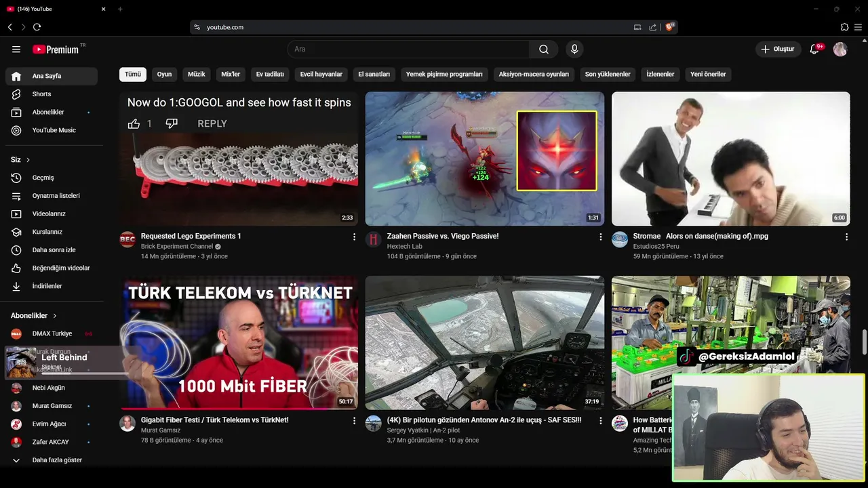Open Oynatma listeleri
Screen dimensions: 868x488
pos(52,196)
